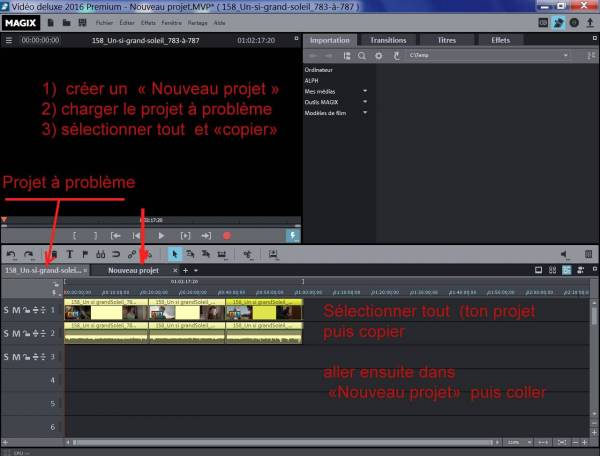Expand the Mes médias dropdown arrow
600x456 pixels.
pyautogui.click(x=365, y=90)
